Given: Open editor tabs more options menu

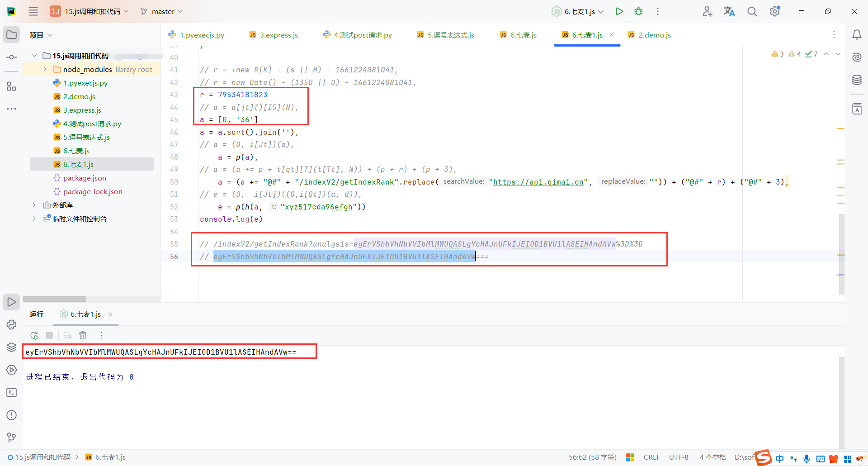Looking at the screenshot, I should click(834, 35).
